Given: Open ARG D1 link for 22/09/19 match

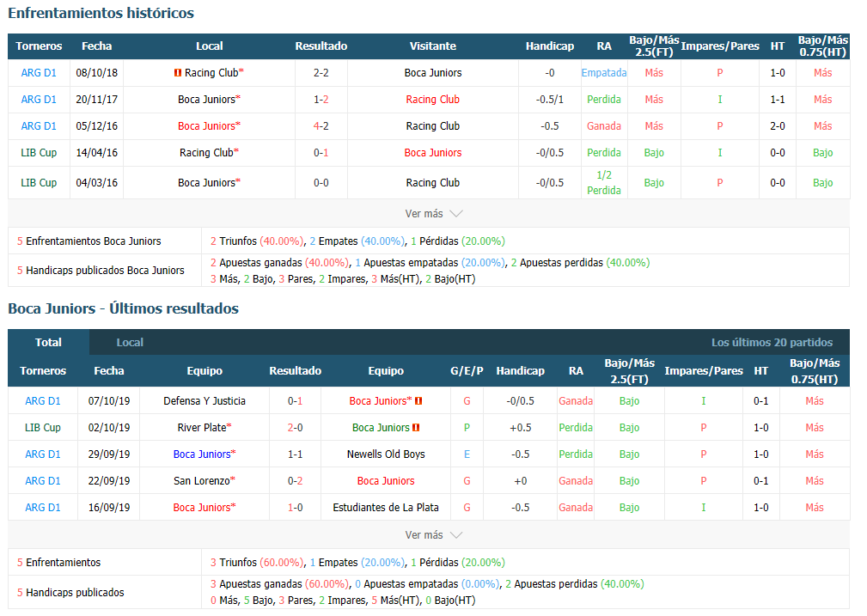Looking at the screenshot, I should 43,480.
